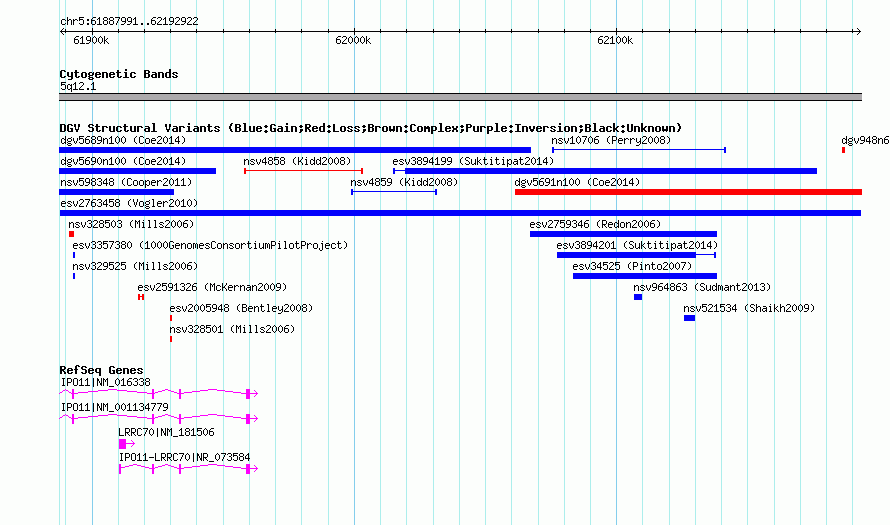This screenshot has width=890, height=525.
Task: Select the gray 5q12.1 cytogenetic band bar
Action: click(x=460, y=97)
